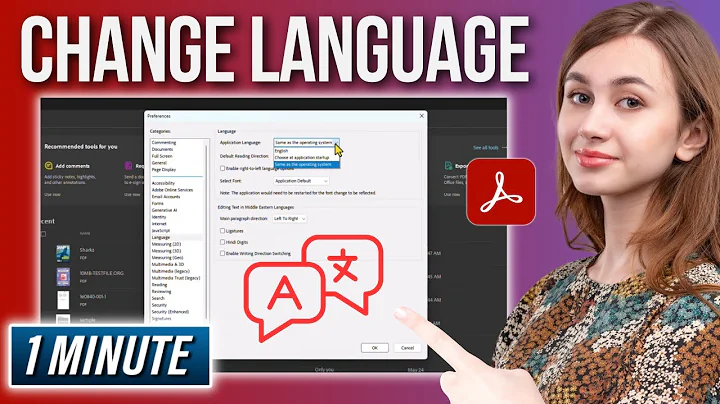
Task: Select the Identity category
Action: coord(159,217)
